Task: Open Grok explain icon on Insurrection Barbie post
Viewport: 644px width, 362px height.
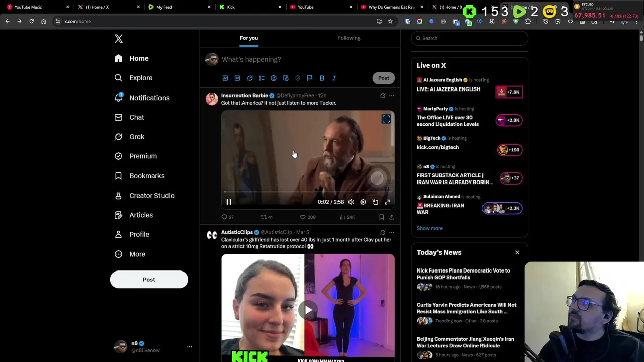Action: (383, 96)
